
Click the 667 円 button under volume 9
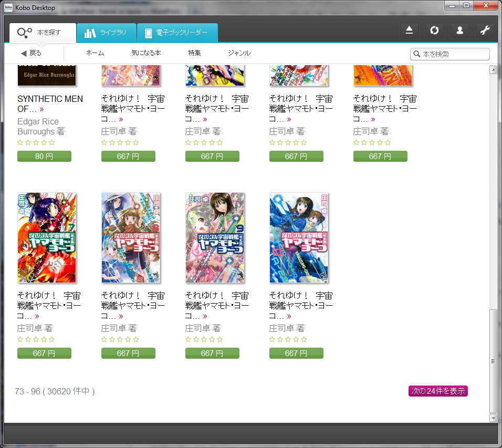point(212,353)
